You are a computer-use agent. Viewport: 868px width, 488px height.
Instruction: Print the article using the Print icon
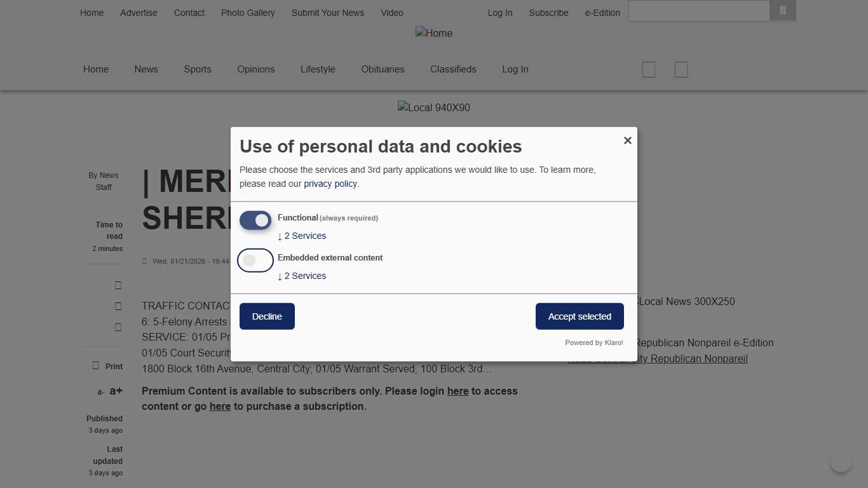(x=96, y=366)
